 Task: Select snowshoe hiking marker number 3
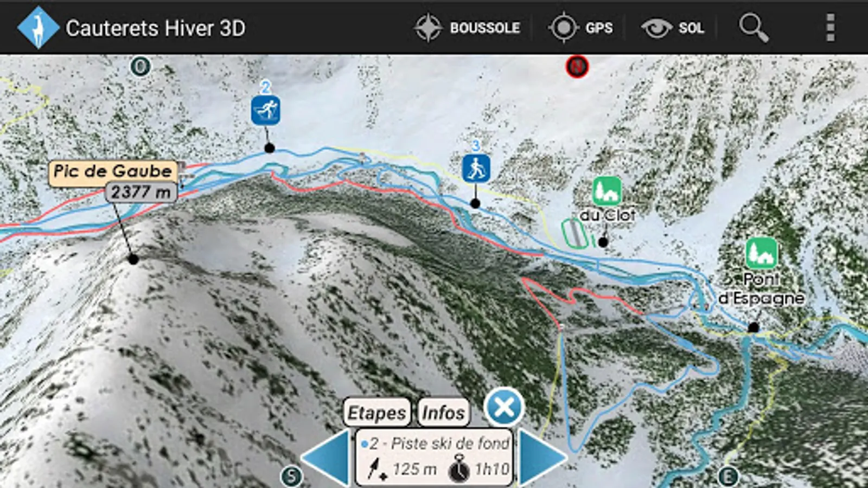(x=476, y=168)
